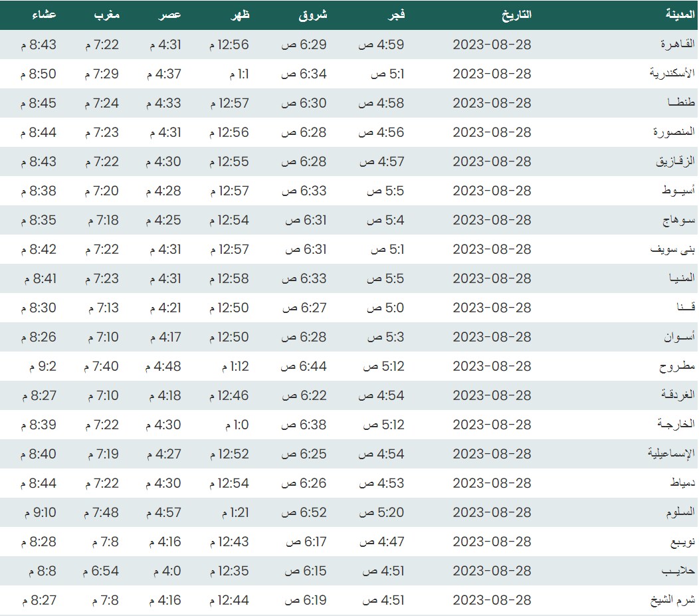Select the مغرب column header
This screenshot has width=699, height=616.
pyautogui.click(x=107, y=14)
